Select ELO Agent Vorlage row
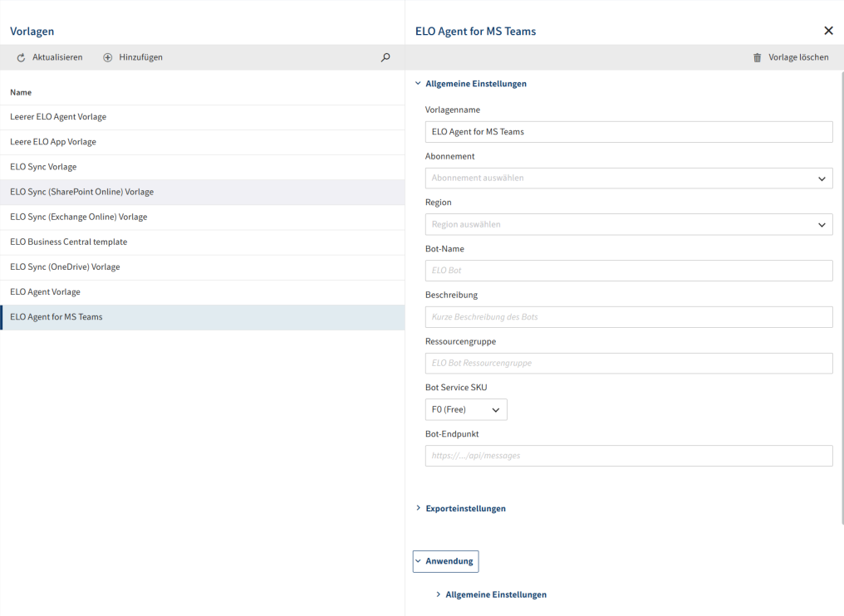Screen dimensions: 844x616 tap(203, 292)
